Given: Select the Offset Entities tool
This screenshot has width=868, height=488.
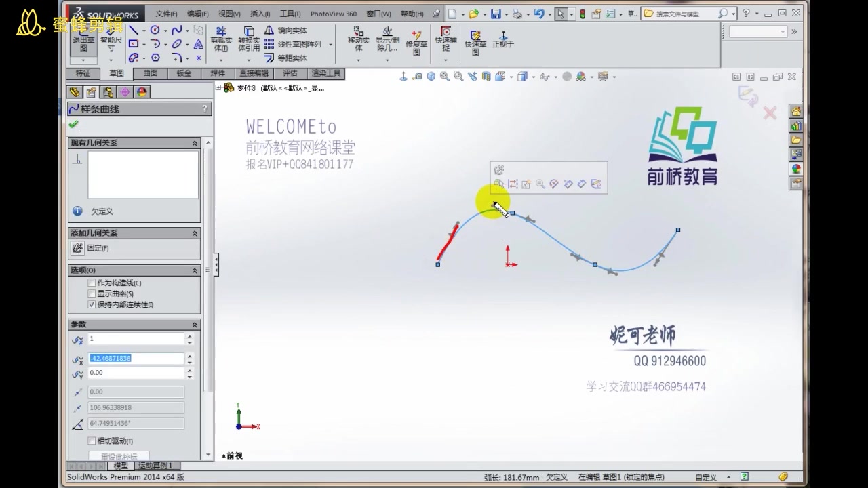Looking at the screenshot, I should pyautogui.click(x=269, y=57).
